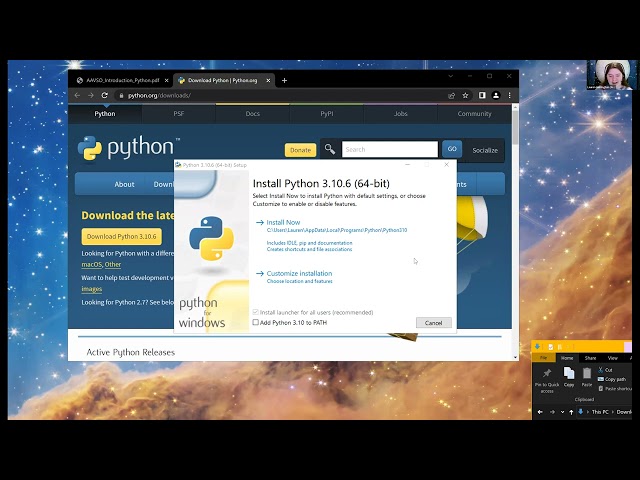Bookmark this page with the star icon
The width and height of the screenshot is (640, 480).
click(x=465, y=95)
